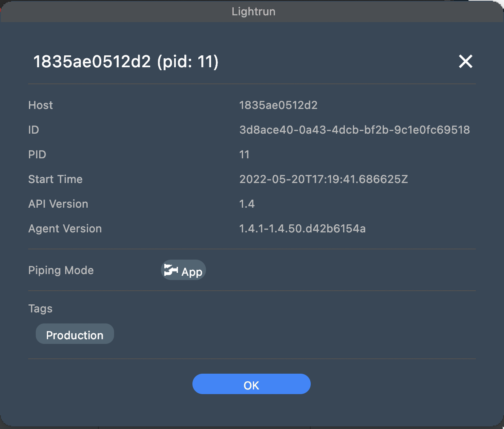Click the PID field label
Image resolution: width=504 pixels, height=429 pixels.
(37, 154)
